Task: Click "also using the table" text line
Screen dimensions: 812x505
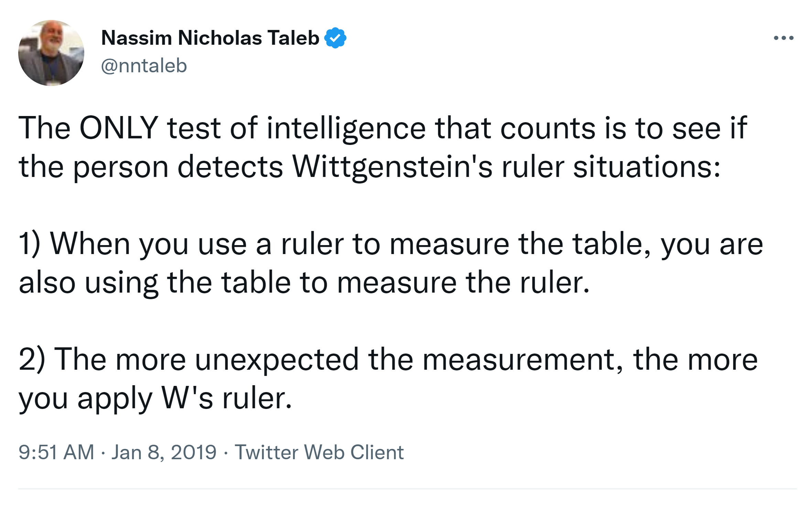Action: click(x=155, y=283)
